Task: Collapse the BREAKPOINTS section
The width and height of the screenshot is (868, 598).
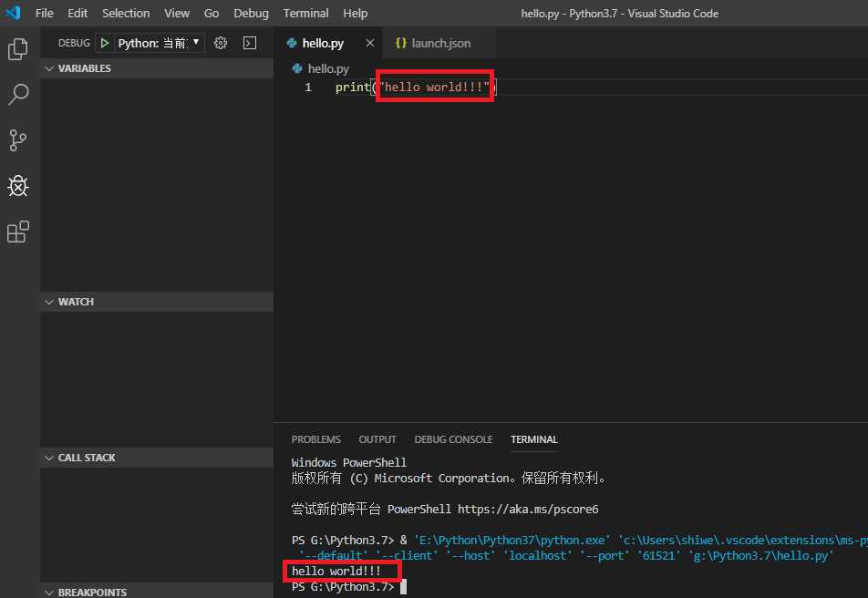Action: [157, 591]
